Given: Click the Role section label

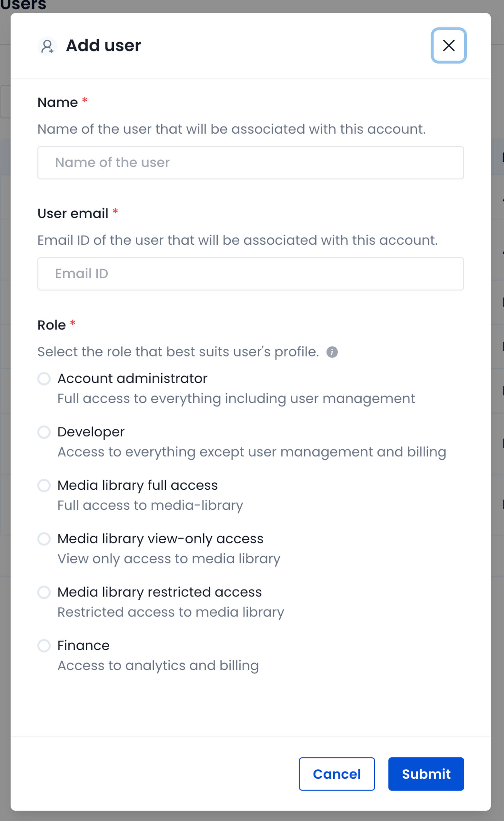Looking at the screenshot, I should [x=52, y=325].
